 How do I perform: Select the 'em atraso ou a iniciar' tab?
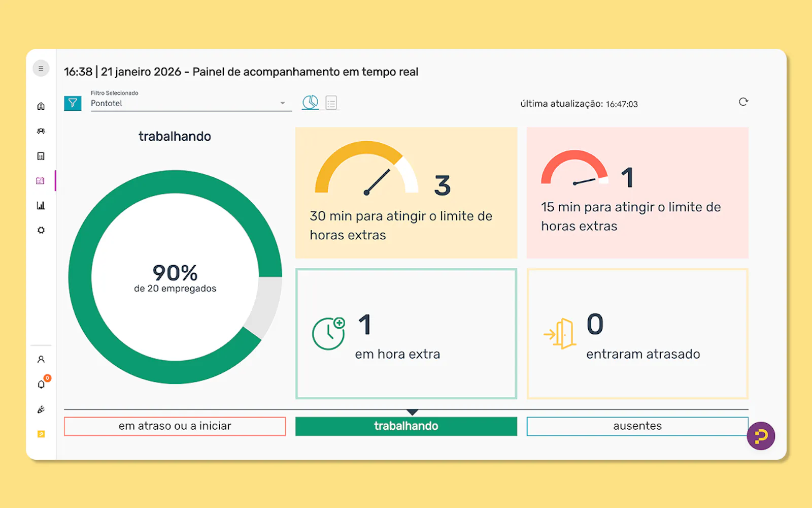pos(175,426)
